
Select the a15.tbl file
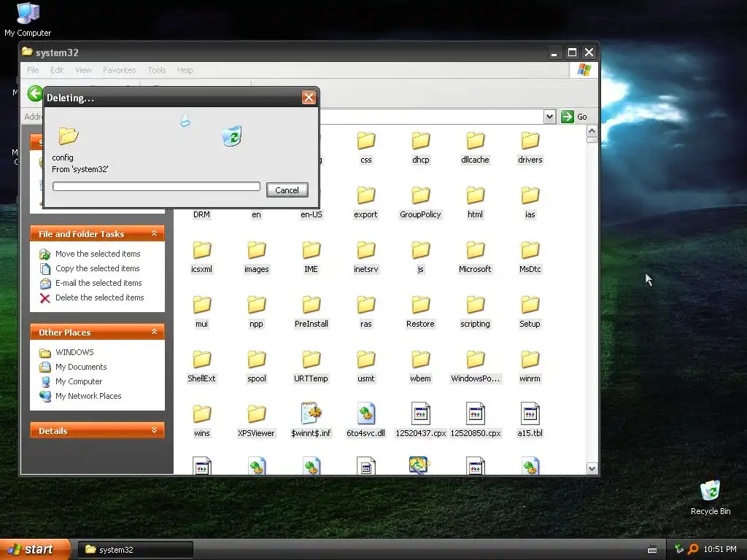(530, 421)
